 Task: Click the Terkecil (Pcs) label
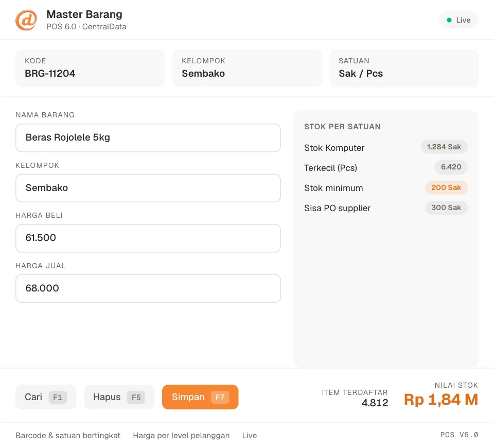point(330,168)
